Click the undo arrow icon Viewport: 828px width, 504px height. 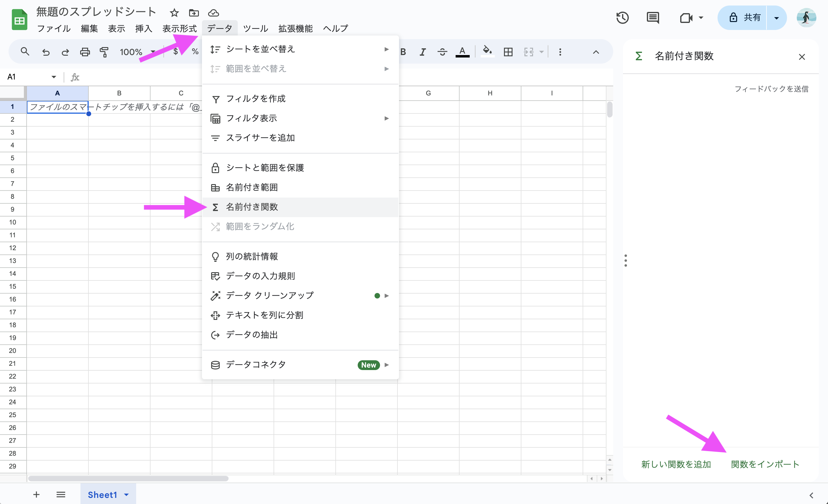[46, 52]
